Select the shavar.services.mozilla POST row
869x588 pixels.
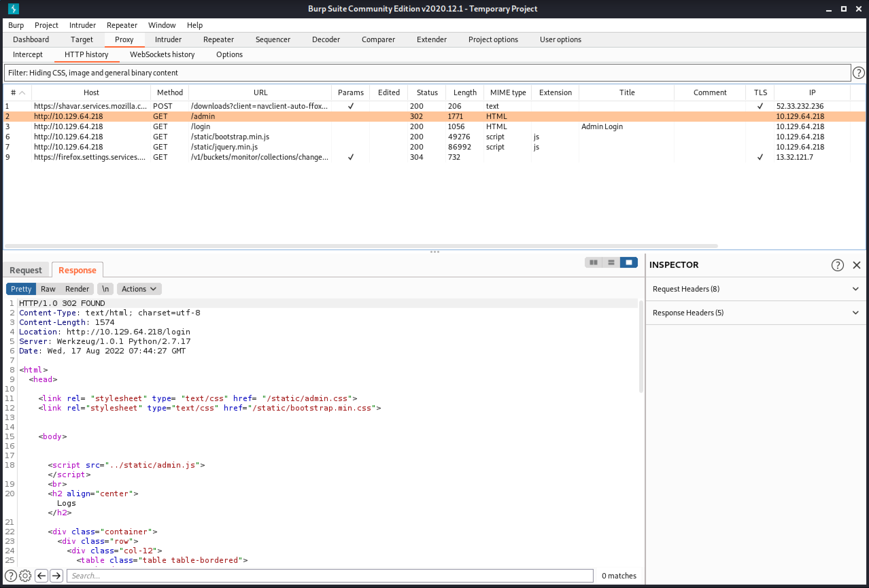[434, 106]
